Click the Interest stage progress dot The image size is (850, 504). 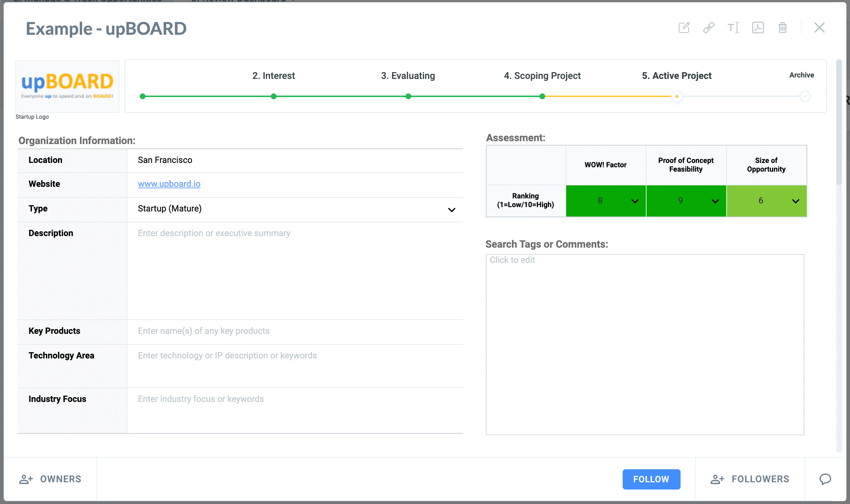[x=274, y=96]
